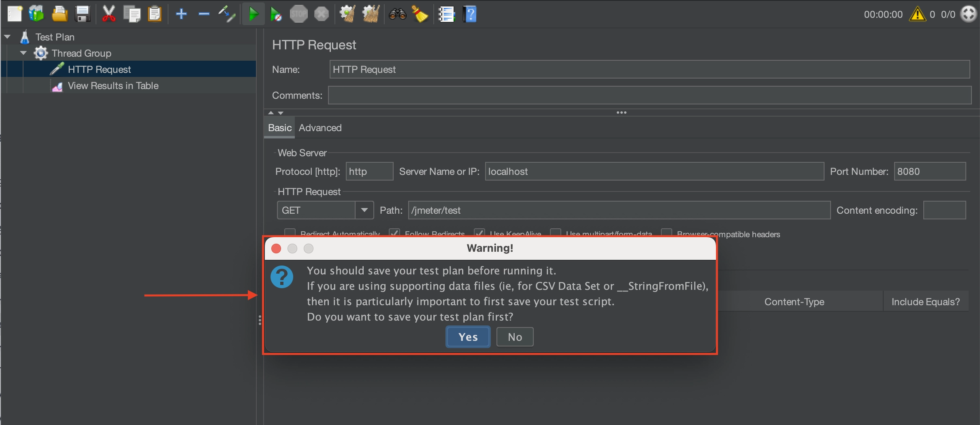Clear all results with the double broom icon
This screenshot has height=425, width=980.
point(370,14)
